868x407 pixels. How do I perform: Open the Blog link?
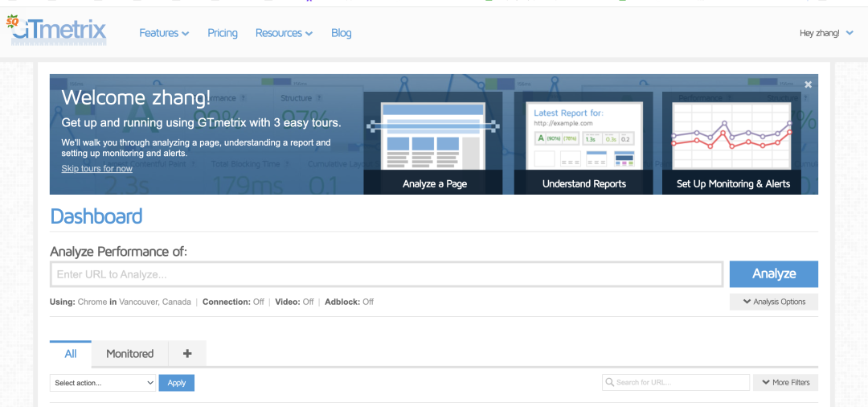tap(342, 33)
